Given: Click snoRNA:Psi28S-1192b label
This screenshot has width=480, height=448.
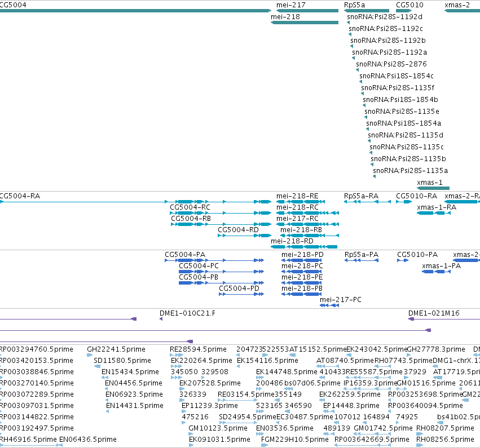Looking at the screenshot, I should coord(388,41).
